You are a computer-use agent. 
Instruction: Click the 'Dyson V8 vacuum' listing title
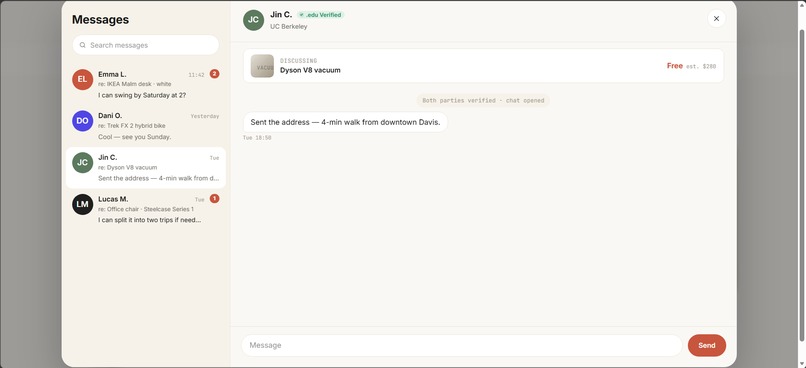[310, 70]
